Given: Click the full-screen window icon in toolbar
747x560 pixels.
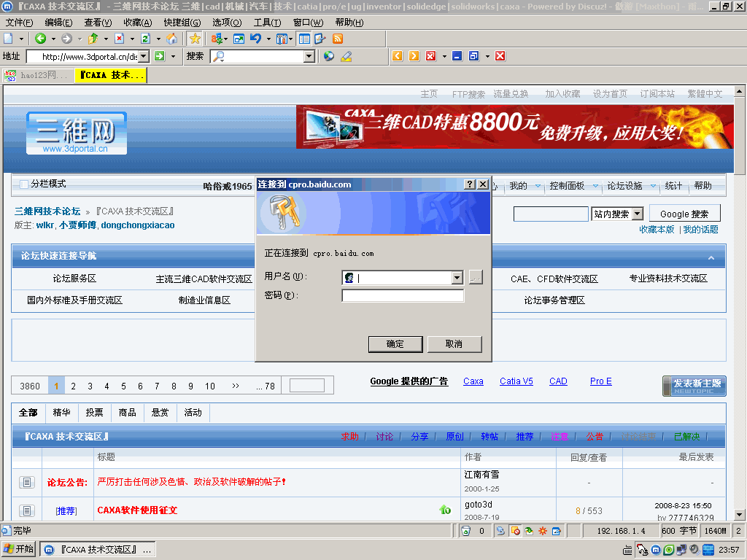Looking at the screenshot, I should [x=239, y=39].
